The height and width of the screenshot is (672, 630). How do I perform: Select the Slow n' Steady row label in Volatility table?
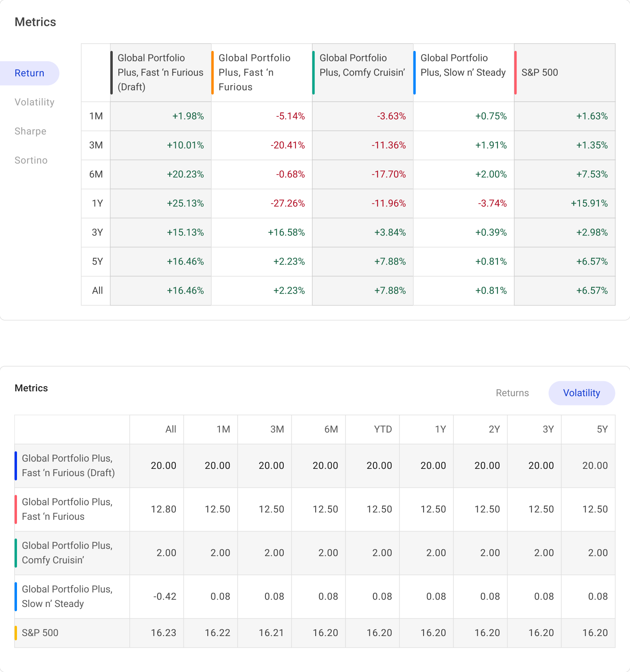click(x=67, y=596)
